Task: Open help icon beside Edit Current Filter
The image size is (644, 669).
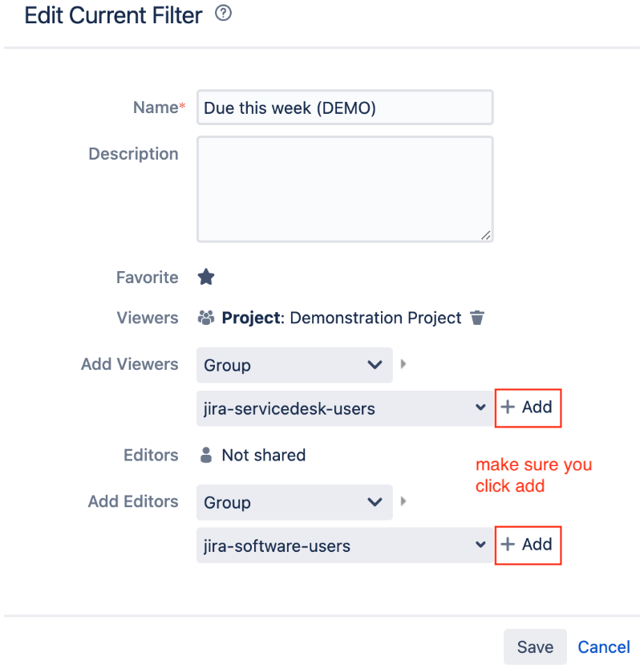Action: pos(223,13)
